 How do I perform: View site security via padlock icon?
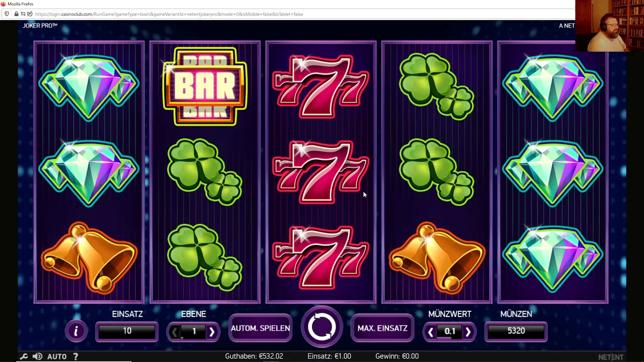point(16,14)
